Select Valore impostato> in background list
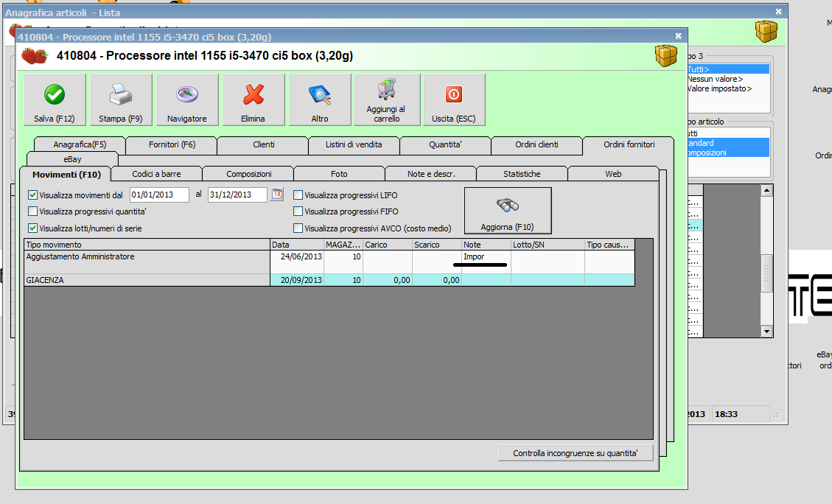This screenshot has width=832, height=504. [728, 88]
